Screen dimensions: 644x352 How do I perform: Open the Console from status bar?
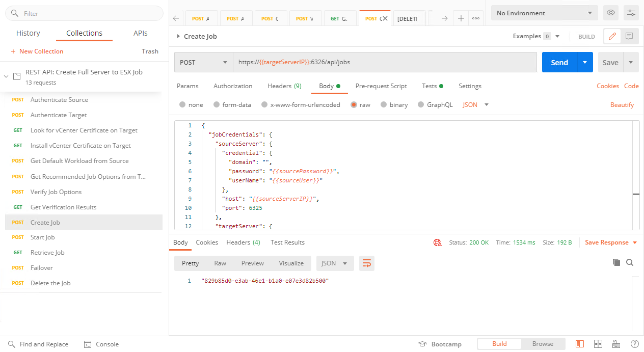pos(101,344)
